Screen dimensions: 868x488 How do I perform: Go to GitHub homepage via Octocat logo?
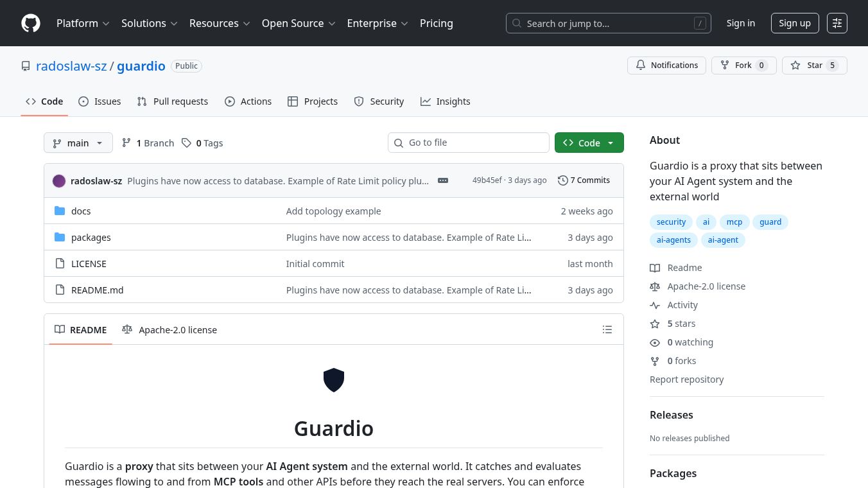(x=31, y=23)
